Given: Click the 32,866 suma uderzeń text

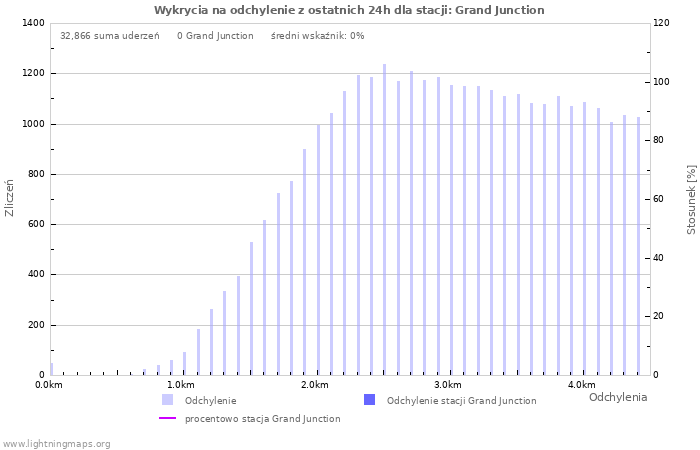Looking at the screenshot, I should pyautogui.click(x=109, y=35).
